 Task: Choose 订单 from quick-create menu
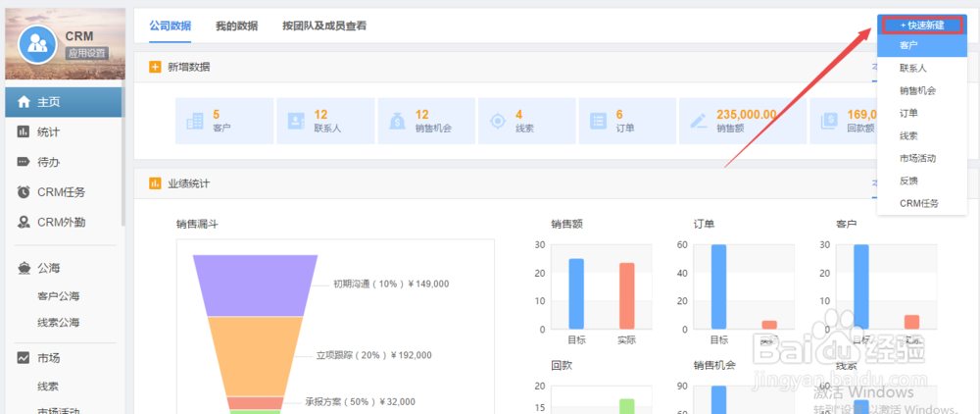[x=922, y=113]
